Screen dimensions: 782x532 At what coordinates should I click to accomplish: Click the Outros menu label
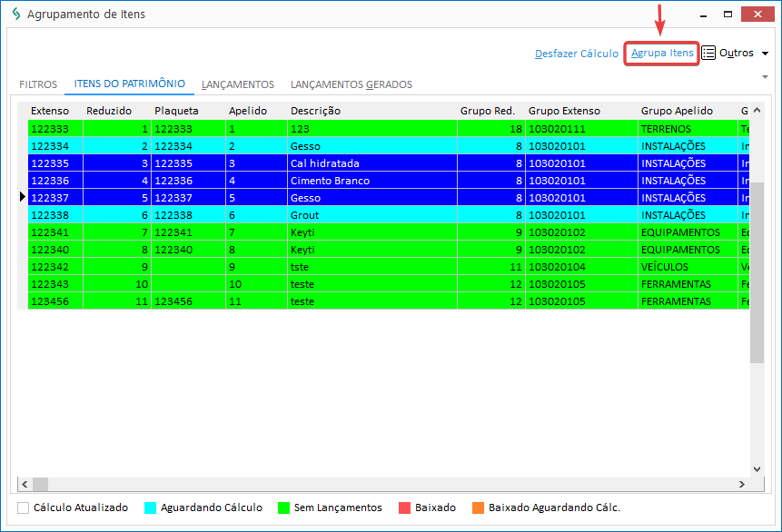tap(736, 53)
